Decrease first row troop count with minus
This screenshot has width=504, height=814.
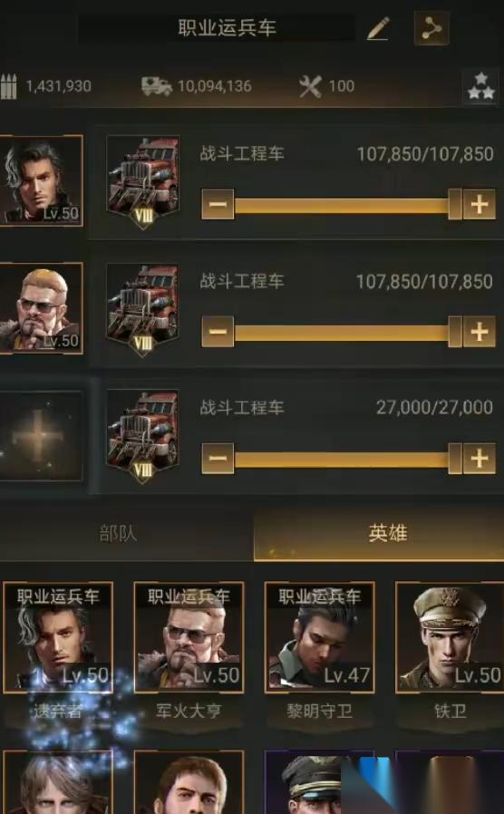point(218,204)
